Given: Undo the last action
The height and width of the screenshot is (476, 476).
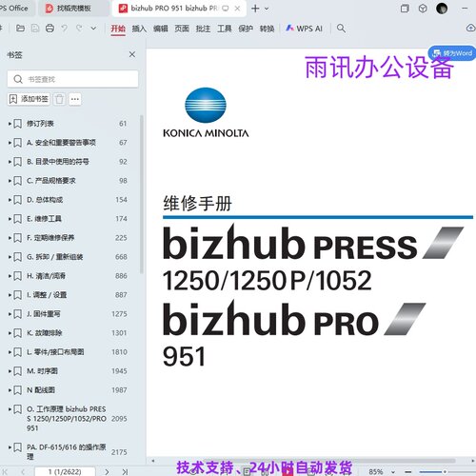Looking at the screenshot, I should pyautogui.click(x=65, y=29).
